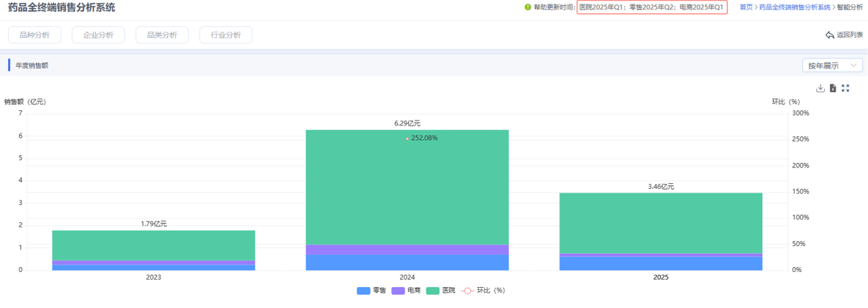This screenshot has height=308, width=868.
Task: Expand the chart to fullscreen
Action: [846, 88]
